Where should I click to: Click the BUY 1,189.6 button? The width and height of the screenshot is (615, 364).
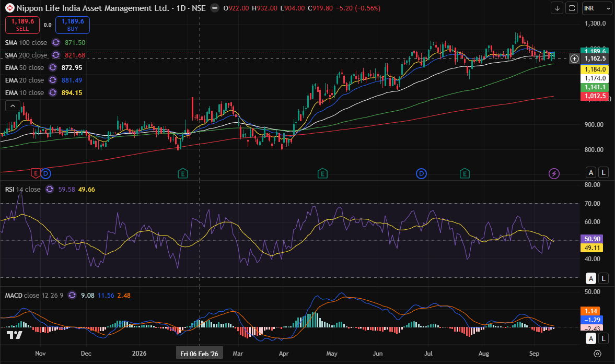73,25
